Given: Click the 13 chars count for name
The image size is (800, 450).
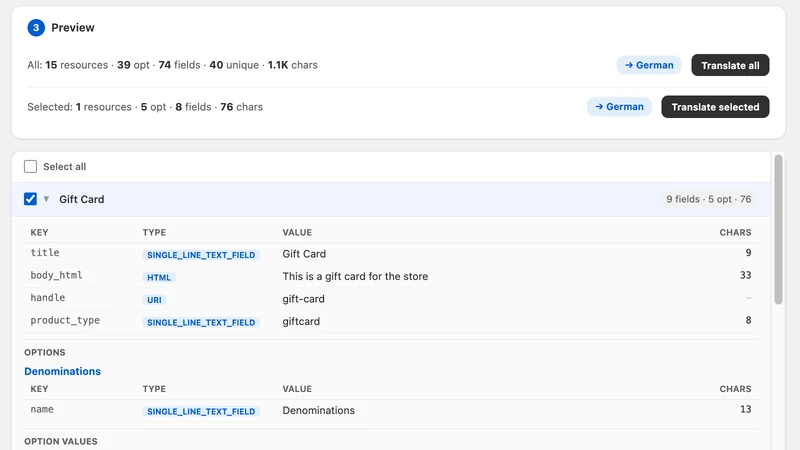Looking at the screenshot, I should [745, 409].
